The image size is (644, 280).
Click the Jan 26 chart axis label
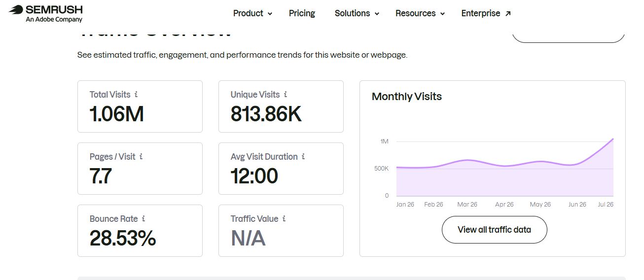pyautogui.click(x=405, y=204)
